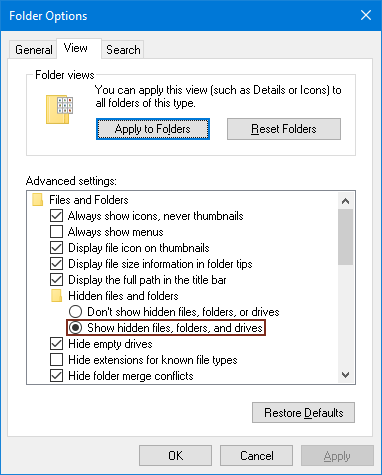Screen dimensions: 382x475
Task: Toggle Hide folder merge conflicts checkbox
Action: click(x=56, y=376)
